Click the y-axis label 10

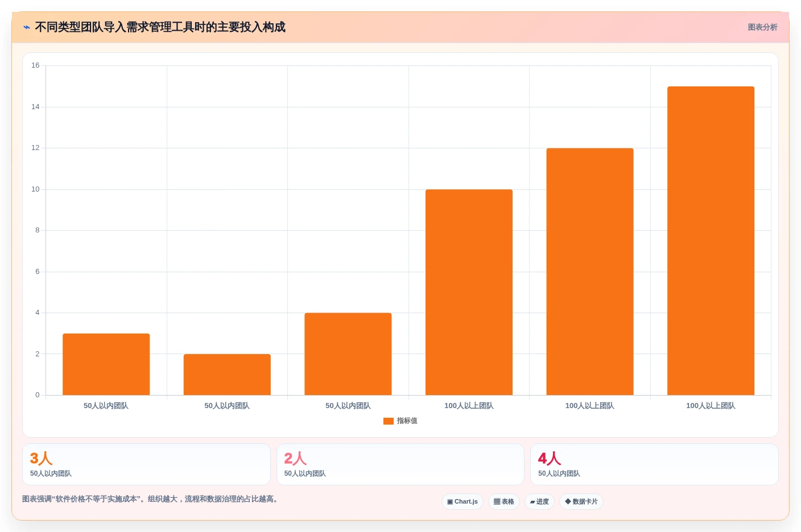(35, 189)
